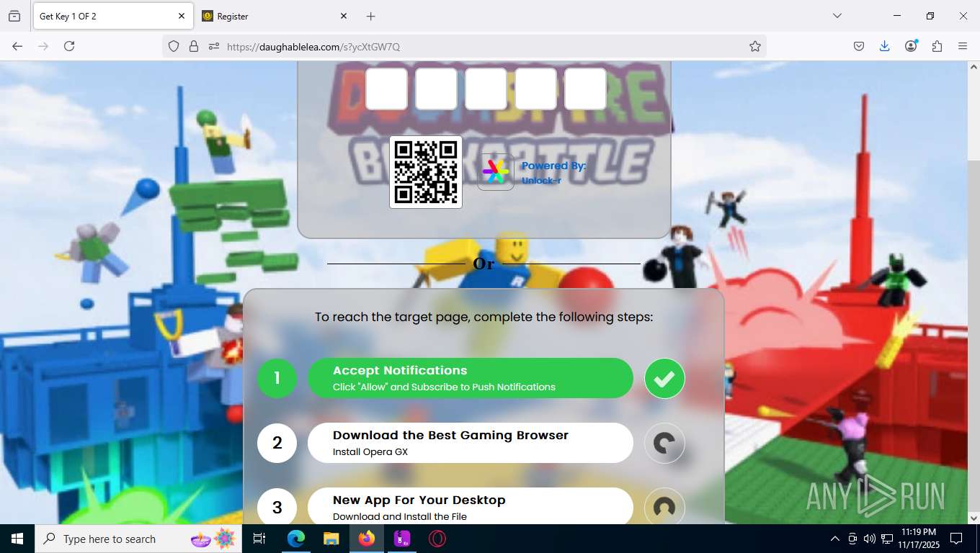The width and height of the screenshot is (980, 553).
Task: Click the QR code image
Action: click(426, 172)
